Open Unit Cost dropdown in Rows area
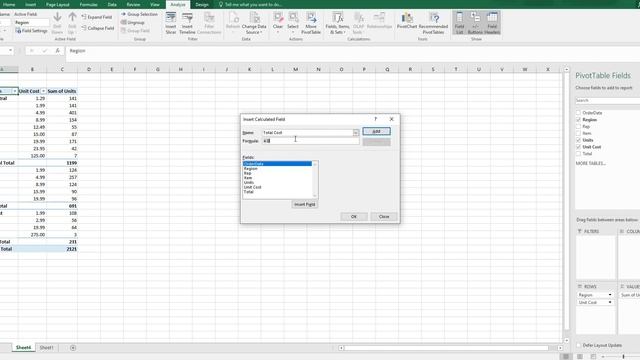640x360 pixels. pos(610,302)
